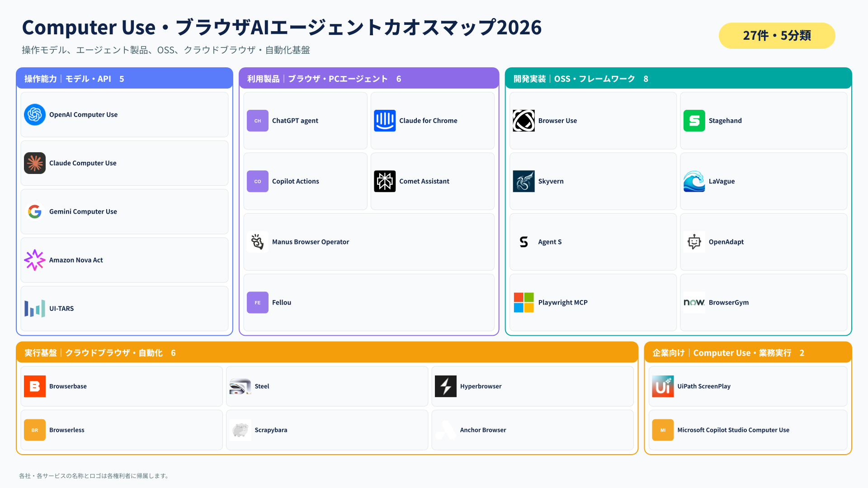Click the Comet Assistant label

(x=424, y=181)
